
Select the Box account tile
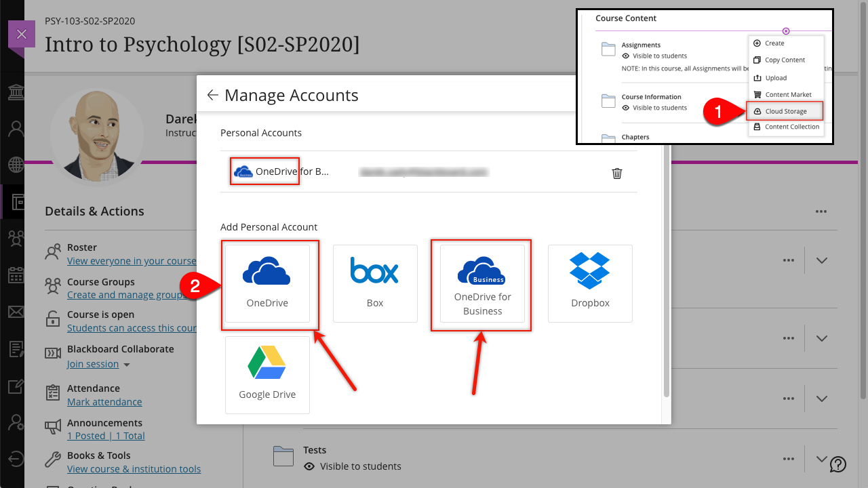click(x=375, y=283)
